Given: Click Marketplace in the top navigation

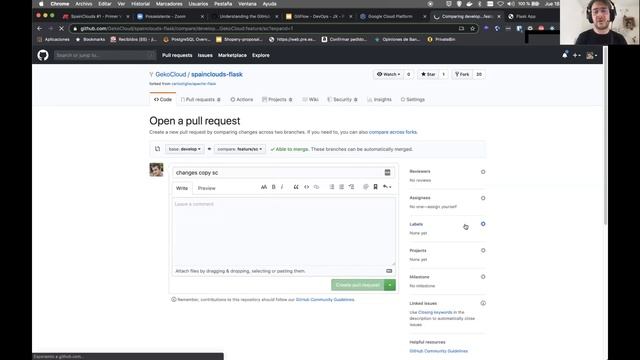Looking at the screenshot, I should pos(232,55).
